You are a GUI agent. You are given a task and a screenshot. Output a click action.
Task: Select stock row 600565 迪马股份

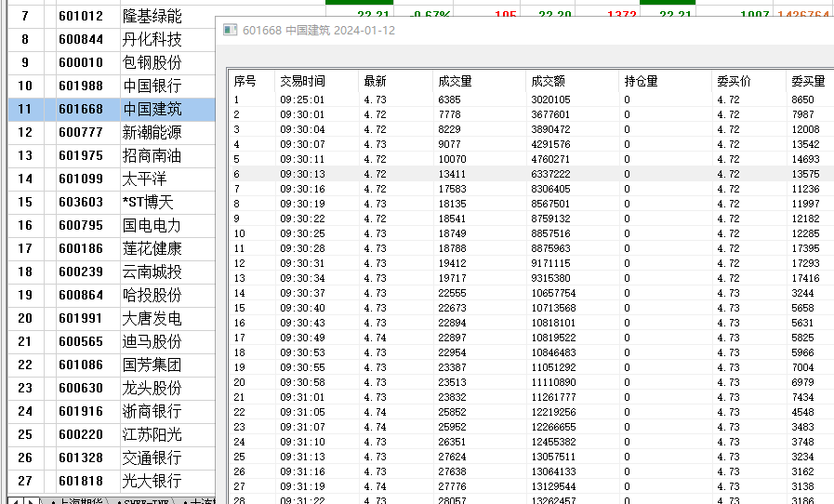click(112, 341)
